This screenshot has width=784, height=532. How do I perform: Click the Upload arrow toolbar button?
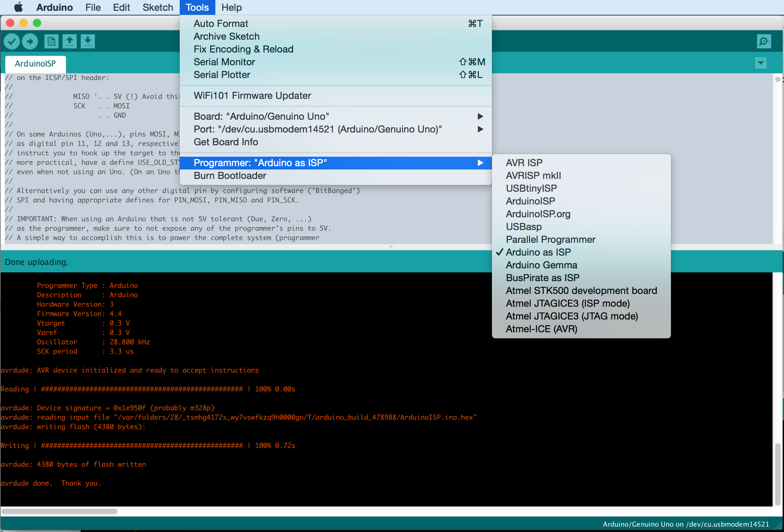(x=30, y=41)
